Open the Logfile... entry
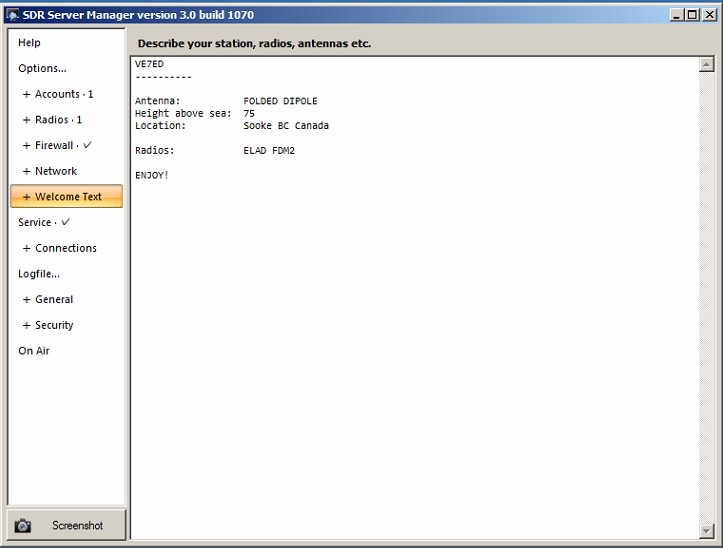Screen dimensions: 723x548 (39, 274)
